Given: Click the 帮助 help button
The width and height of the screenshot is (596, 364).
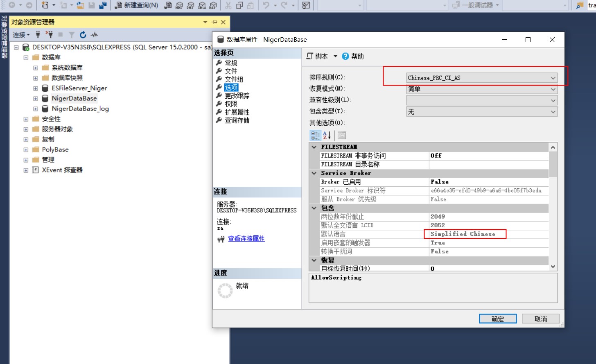Looking at the screenshot, I should (353, 56).
